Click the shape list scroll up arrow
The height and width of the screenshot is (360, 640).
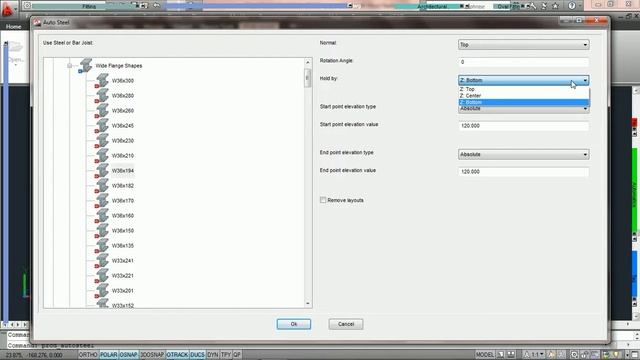point(308,62)
